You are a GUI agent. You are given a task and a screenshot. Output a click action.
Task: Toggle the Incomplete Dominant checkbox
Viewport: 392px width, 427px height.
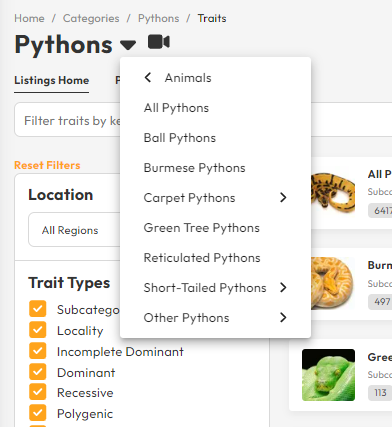point(38,351)
